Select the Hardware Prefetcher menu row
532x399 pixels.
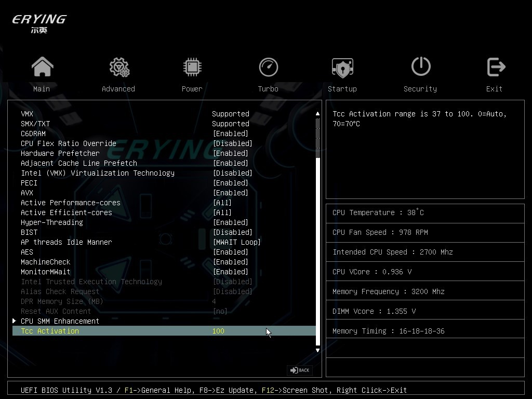(x=60, y=153)
